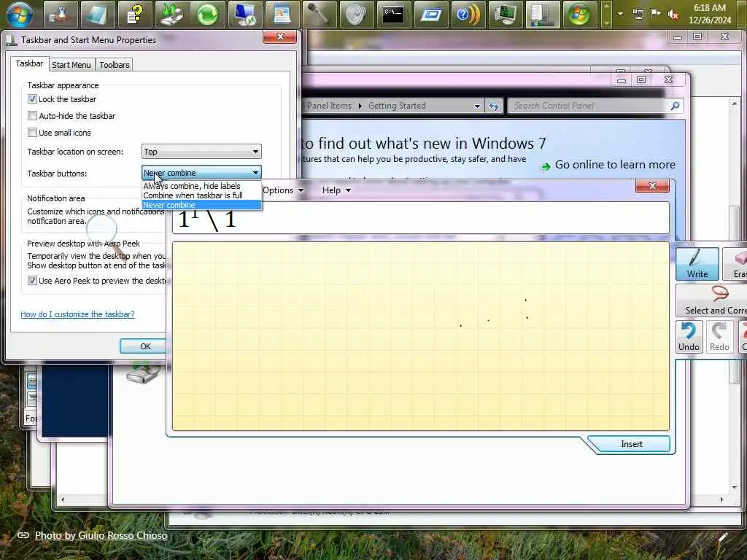Click the muted volume tray icon
The image size is (747, 560).
point(673,14)
